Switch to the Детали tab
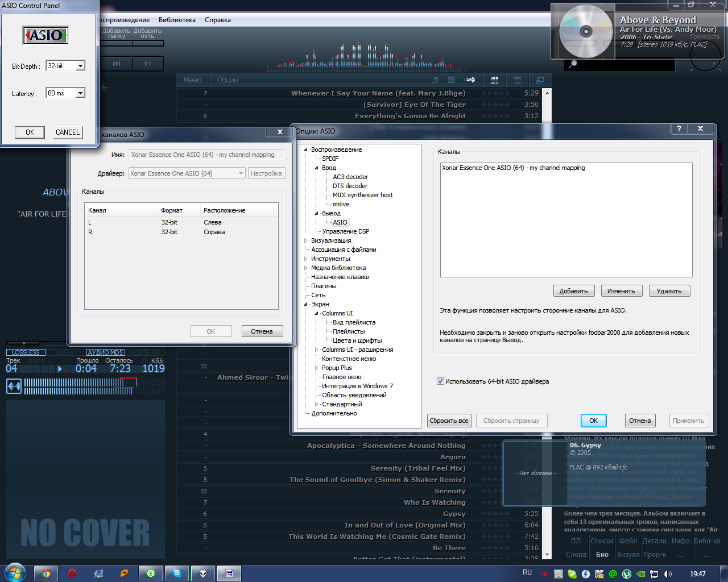Viewport: 728px width, 582px height. pyautogui.click(x=654, y=541)
